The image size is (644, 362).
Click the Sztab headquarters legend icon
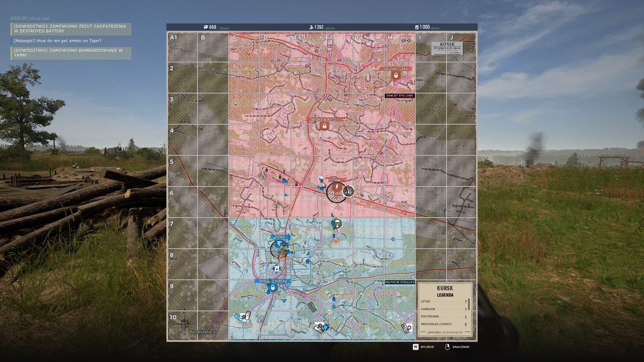tap(465, 301)
